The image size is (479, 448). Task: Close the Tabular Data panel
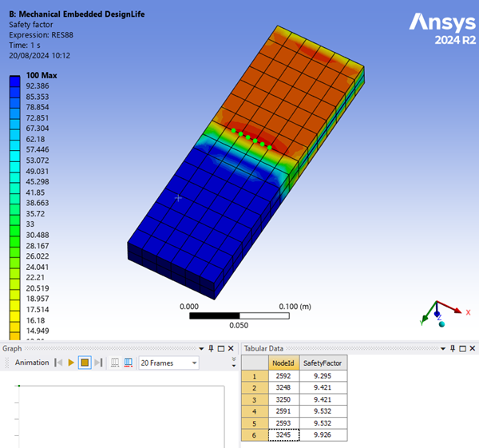pos(473,348)
